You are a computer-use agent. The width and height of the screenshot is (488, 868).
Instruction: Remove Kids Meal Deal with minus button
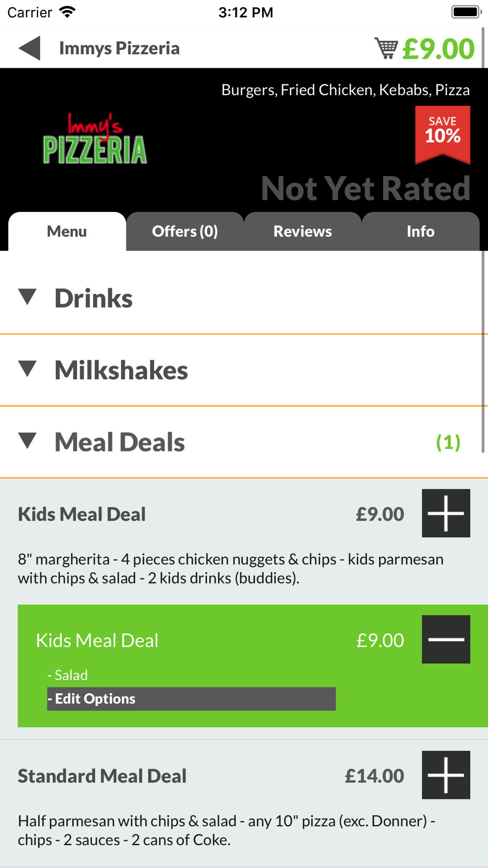tap(446, 639)
